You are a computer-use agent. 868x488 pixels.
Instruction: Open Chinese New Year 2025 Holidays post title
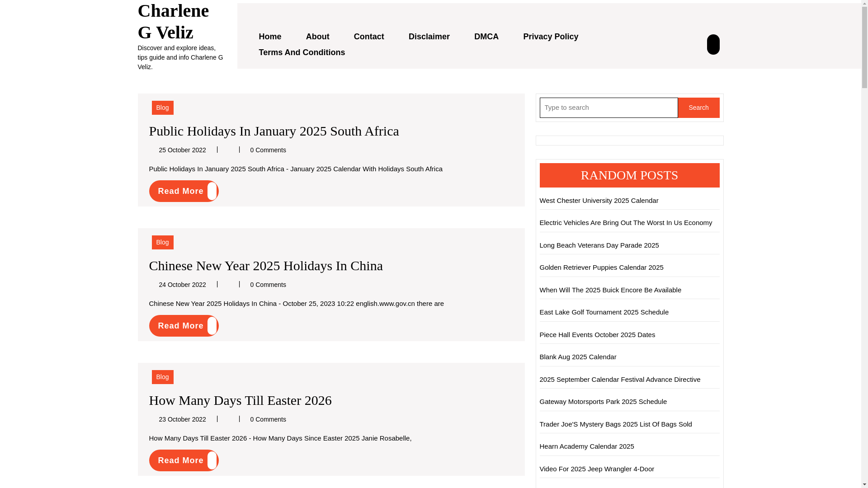pos(266,266)
